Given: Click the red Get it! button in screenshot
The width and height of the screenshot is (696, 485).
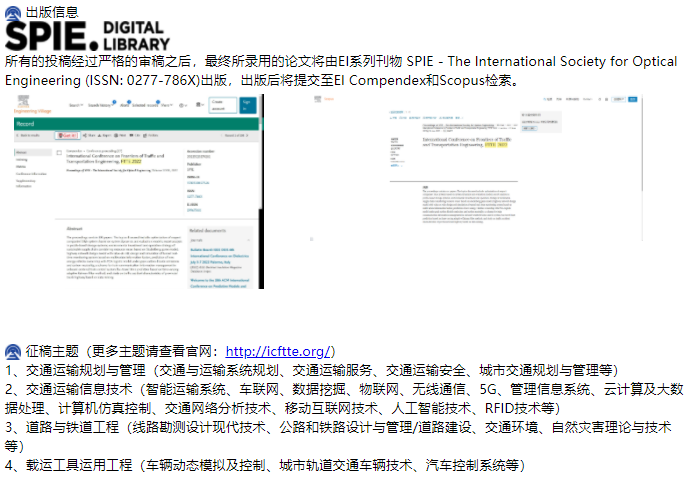Looking at the screenshot, I should (x=67, y=135).
